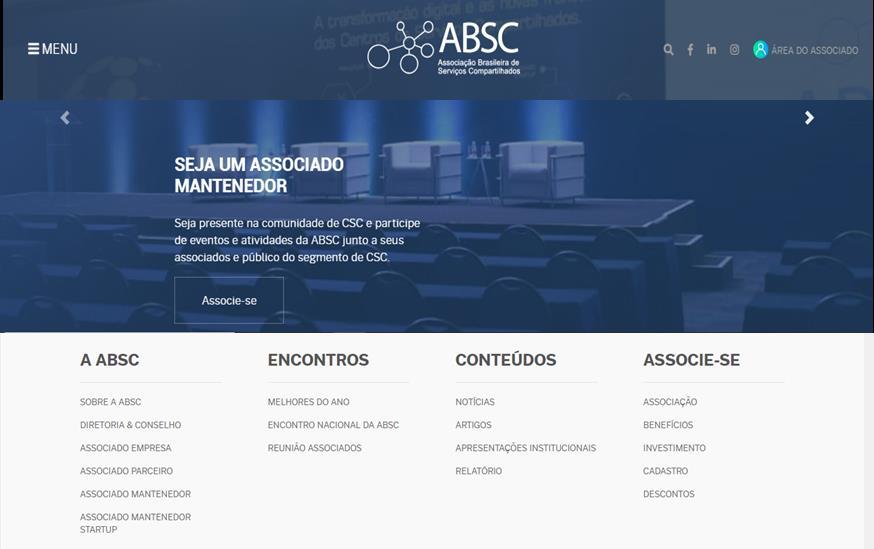The image size is (874, 549).
Task: Select the Associe-se column heading
Action: pyautogui.click(x=692, y=360)
